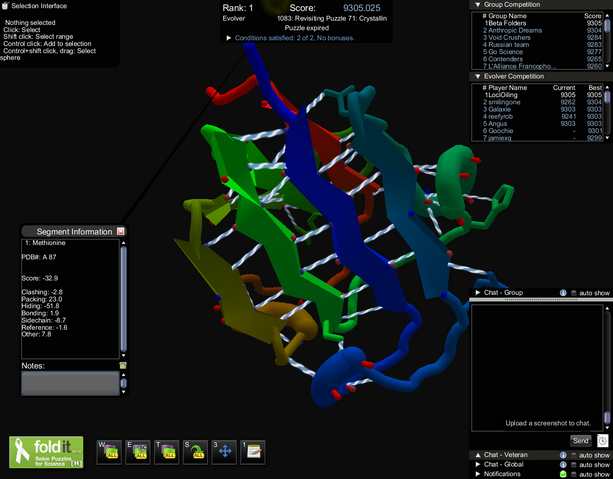Click player Galaxie in Evolver list
Viewport: 613px width, 479px height.
click(x=499, y=109)
